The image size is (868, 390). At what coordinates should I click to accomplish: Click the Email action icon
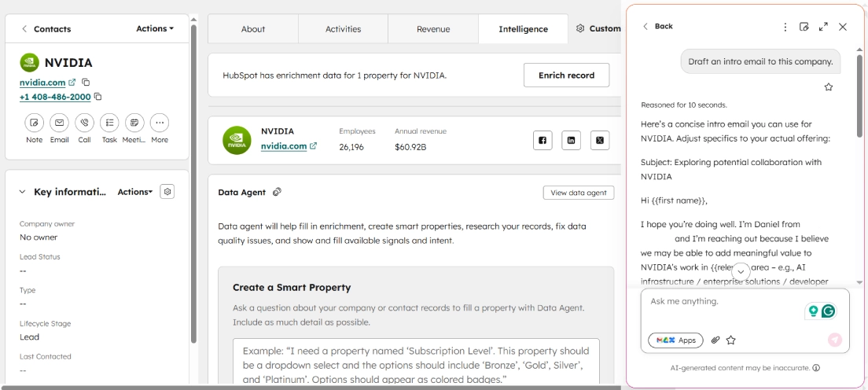[59, 123]
